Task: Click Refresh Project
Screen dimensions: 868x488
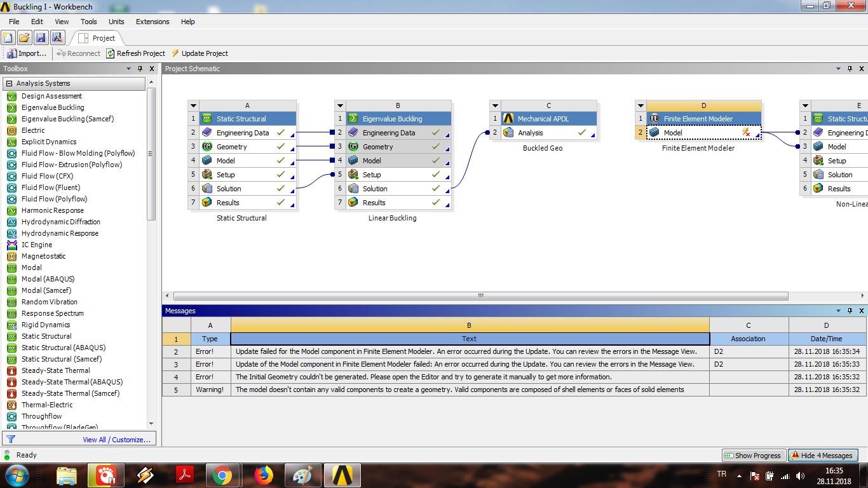Action: [x=135, y=53]
